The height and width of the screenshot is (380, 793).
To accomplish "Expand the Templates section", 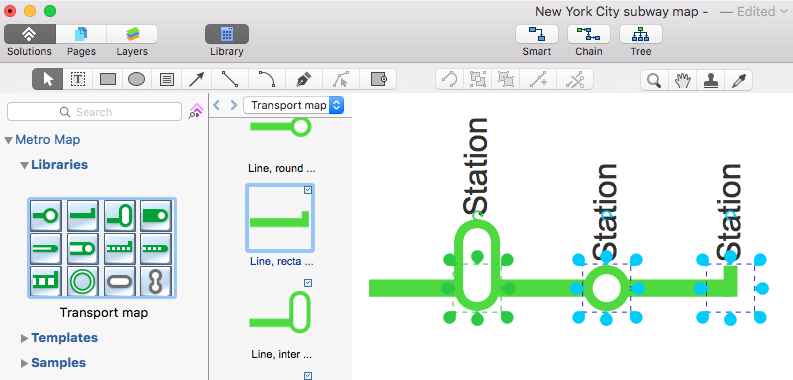I will click(24, 339).
